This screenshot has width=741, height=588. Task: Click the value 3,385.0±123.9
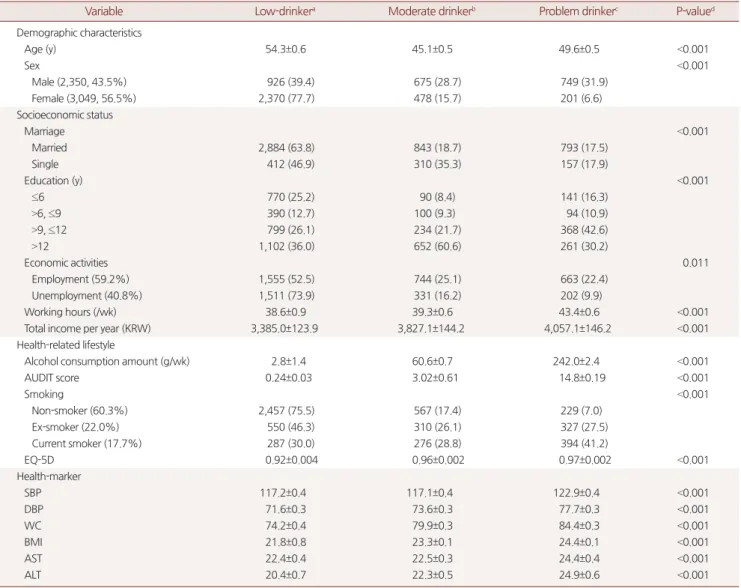click(x=284, y=329)
